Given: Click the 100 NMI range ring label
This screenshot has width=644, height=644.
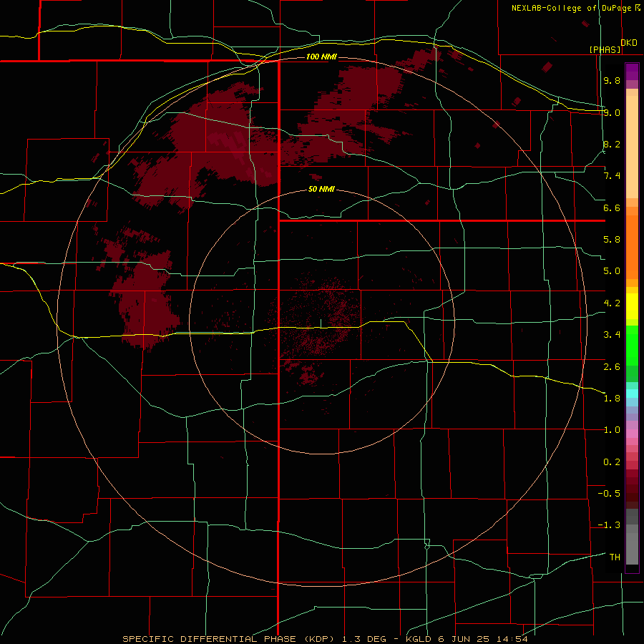Looking at the screenshot, I should 321,57.
